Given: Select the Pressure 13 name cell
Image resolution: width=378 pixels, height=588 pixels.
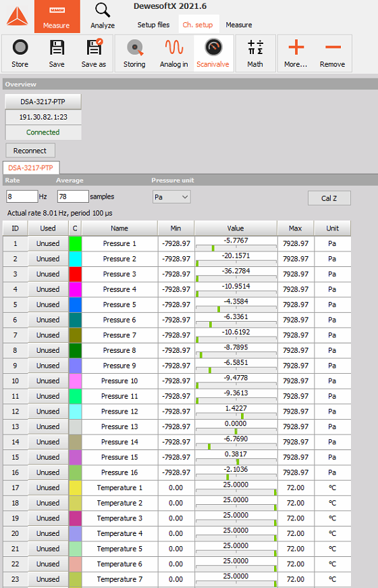Looking at the screenshot, I should pos(119,426).
